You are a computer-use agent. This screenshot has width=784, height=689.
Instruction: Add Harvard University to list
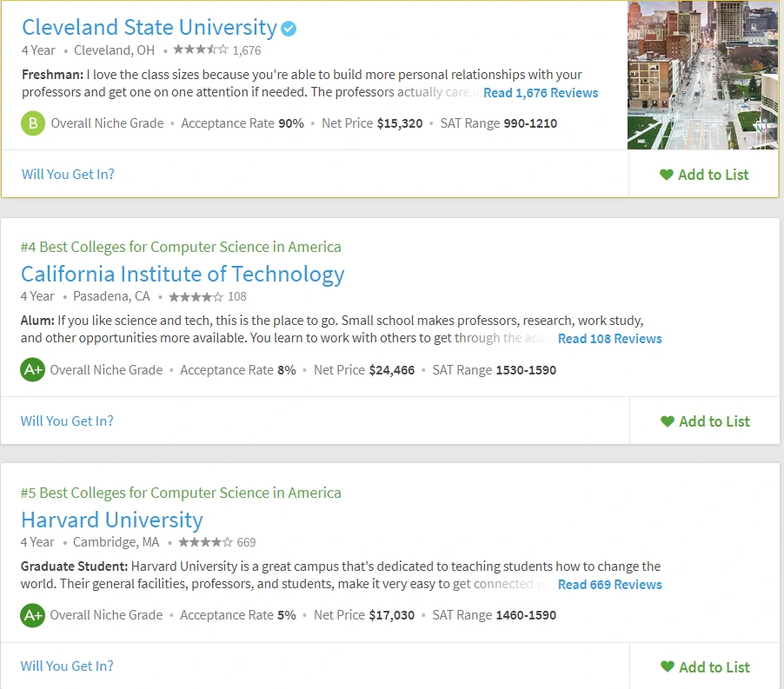(x=705, y=667)
